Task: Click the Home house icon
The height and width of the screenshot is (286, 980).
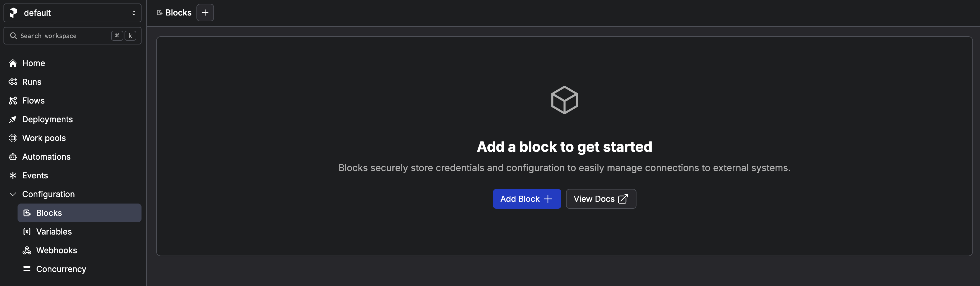Action: (13, 63)
